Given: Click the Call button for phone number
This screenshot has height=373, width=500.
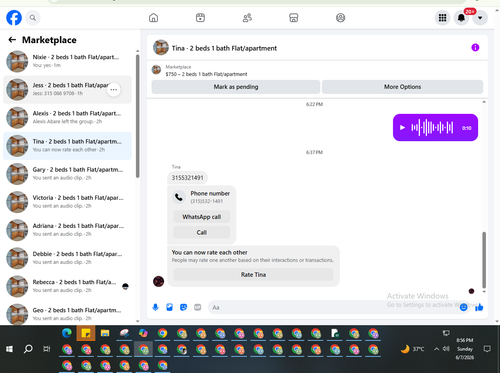Looking at the screenshot, I should (x=202, y=232).
